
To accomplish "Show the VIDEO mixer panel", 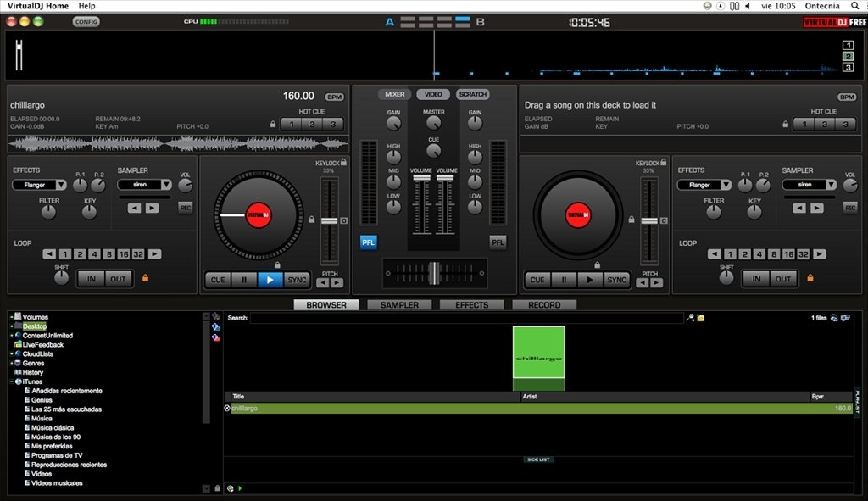I will 433,95.
